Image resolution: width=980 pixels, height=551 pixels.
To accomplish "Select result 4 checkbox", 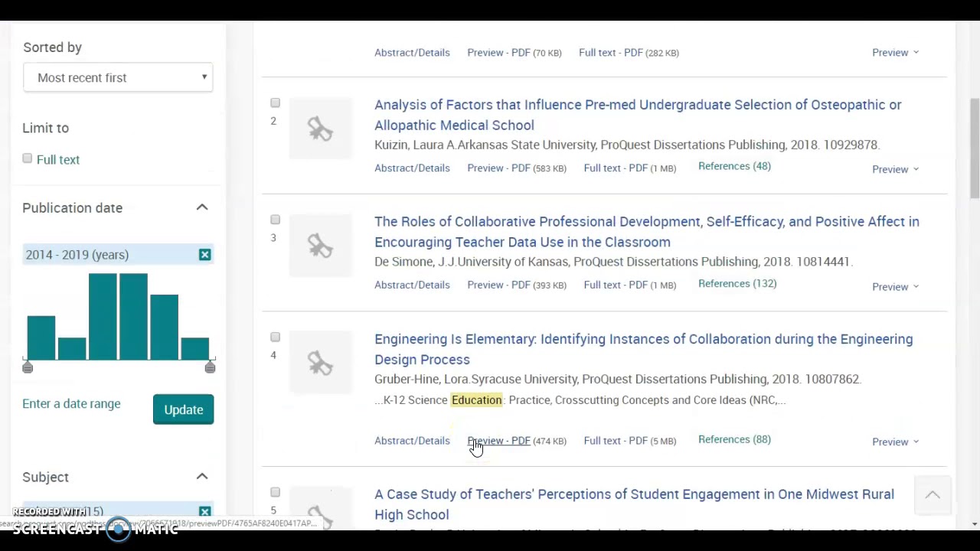I will pyautogui.click(x=275, y=337).
